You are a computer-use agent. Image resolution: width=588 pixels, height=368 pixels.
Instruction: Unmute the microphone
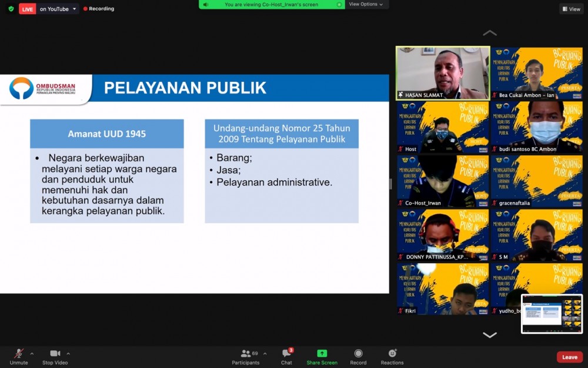(x=19, y=357)
